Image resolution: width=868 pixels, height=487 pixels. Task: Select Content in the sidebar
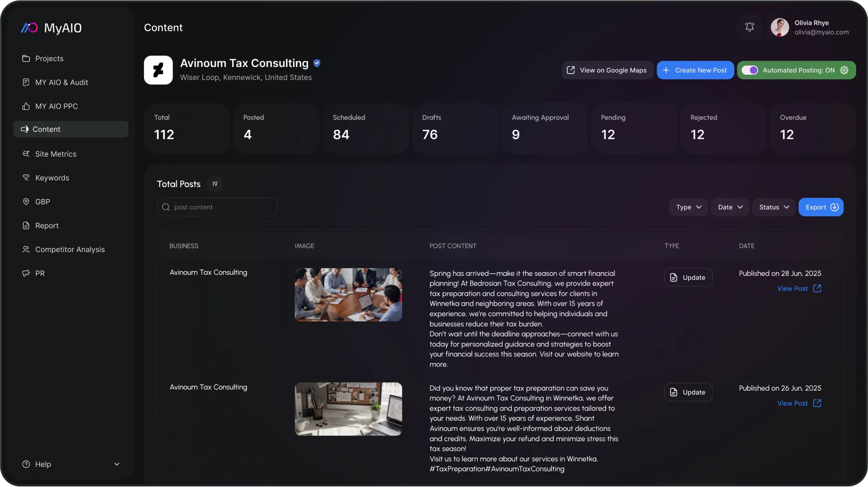click(x=71, y=129)
